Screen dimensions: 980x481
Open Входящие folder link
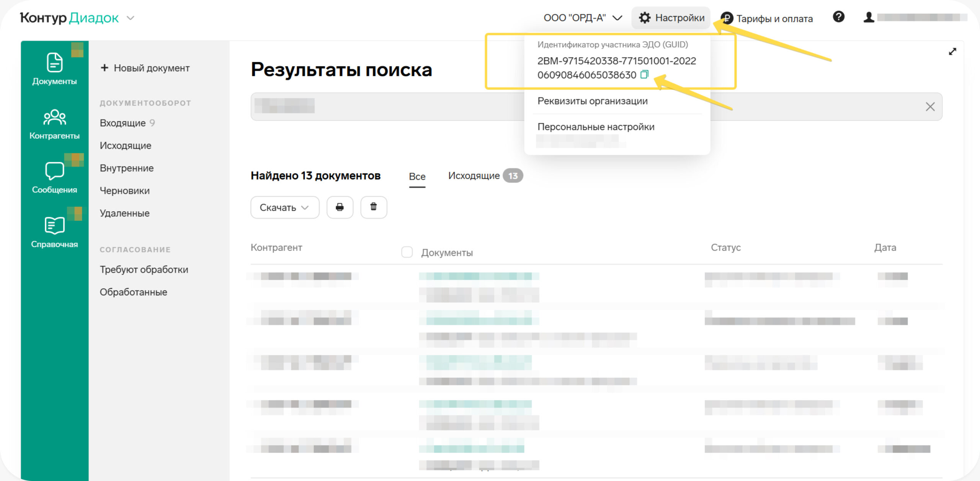[x=122, y=123]
